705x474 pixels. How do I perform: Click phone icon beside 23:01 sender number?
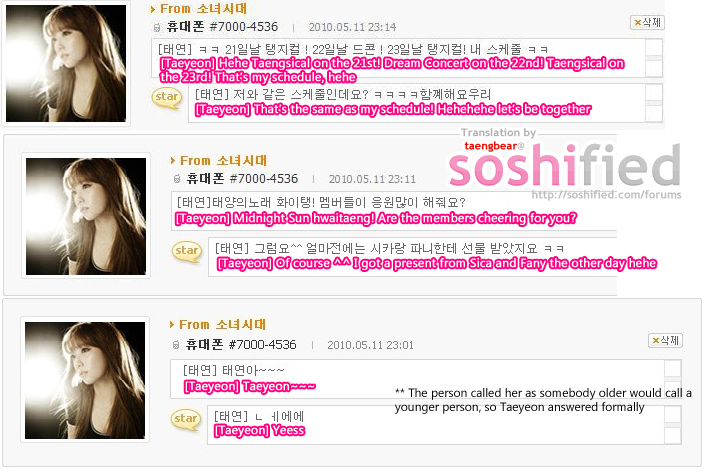pyautogui.click(x=176, y=345)
